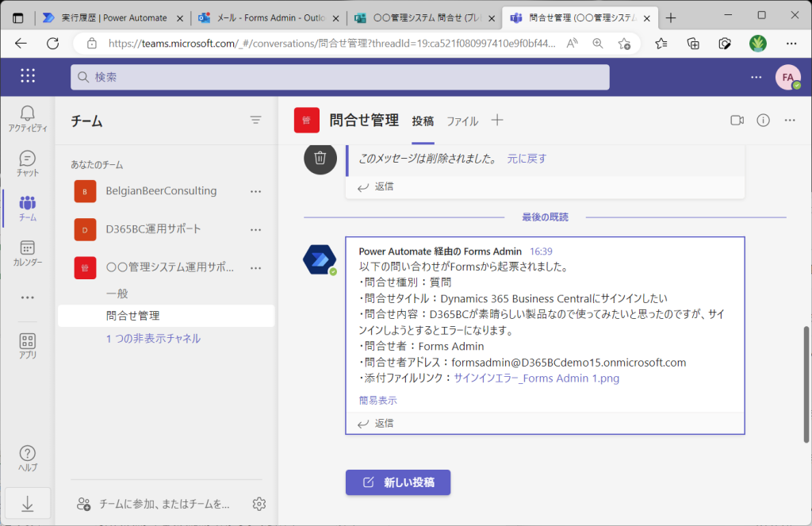
Task: Undo deletion with 元に戻す link
Action: 527,159
